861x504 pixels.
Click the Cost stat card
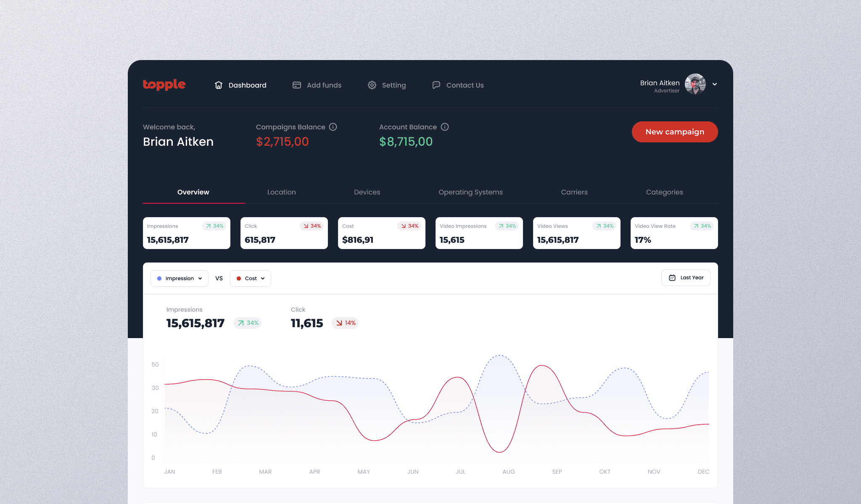(x=381, y=233)
